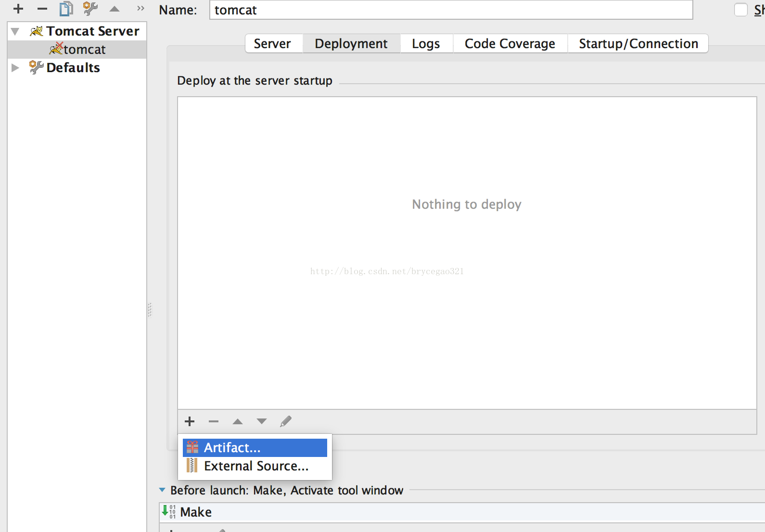Copy the selected configuration
Image resolution: width=765 pixels, height=532 pixels.
tap(66, 9)
